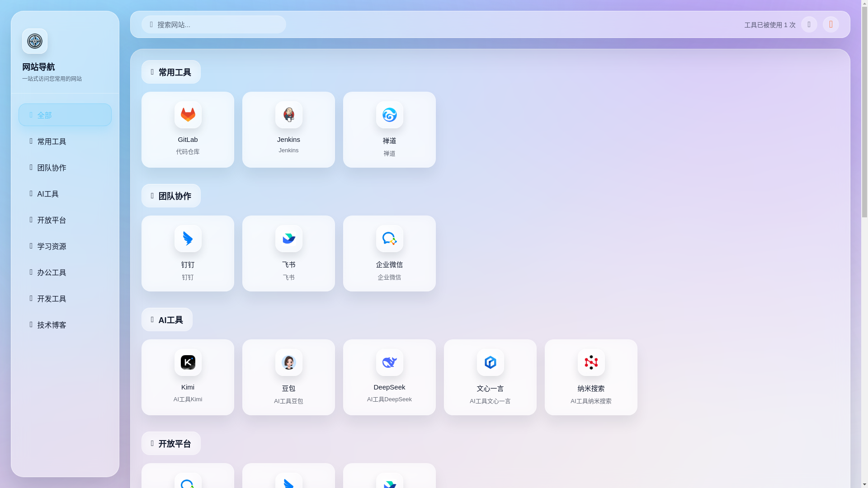The image size is (868, 488).
Task: Click the 工具已被使用 1 次 counter
Action: 770,25
